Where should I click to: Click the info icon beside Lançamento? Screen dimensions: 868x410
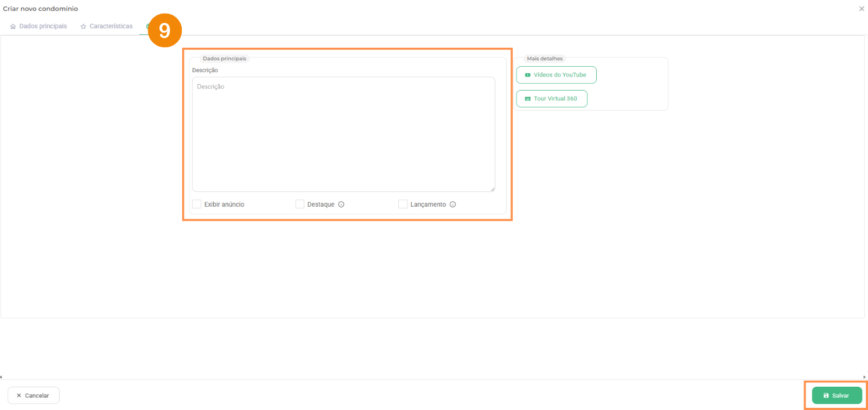coord(452,204)
